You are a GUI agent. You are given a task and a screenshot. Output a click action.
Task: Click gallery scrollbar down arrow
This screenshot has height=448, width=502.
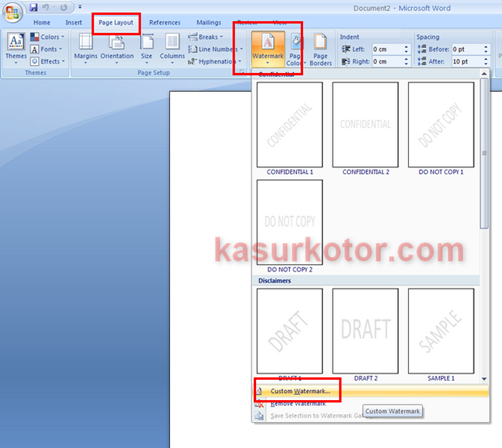[484, 379]
